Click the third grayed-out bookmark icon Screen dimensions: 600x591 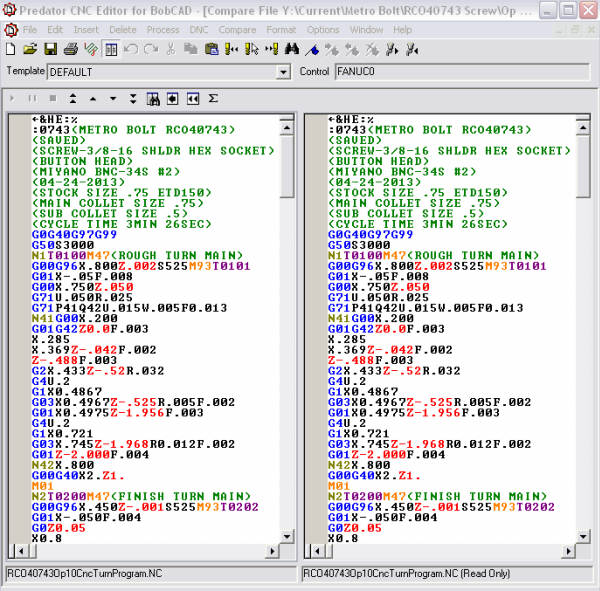tap(372, 50)
